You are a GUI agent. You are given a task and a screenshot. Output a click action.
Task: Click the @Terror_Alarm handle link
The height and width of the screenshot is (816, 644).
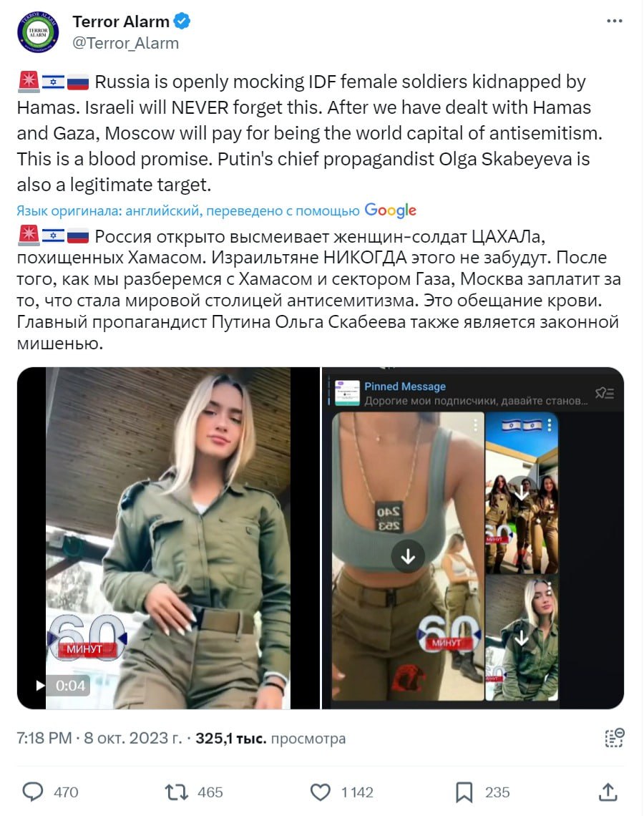click(x=125, y=43)
